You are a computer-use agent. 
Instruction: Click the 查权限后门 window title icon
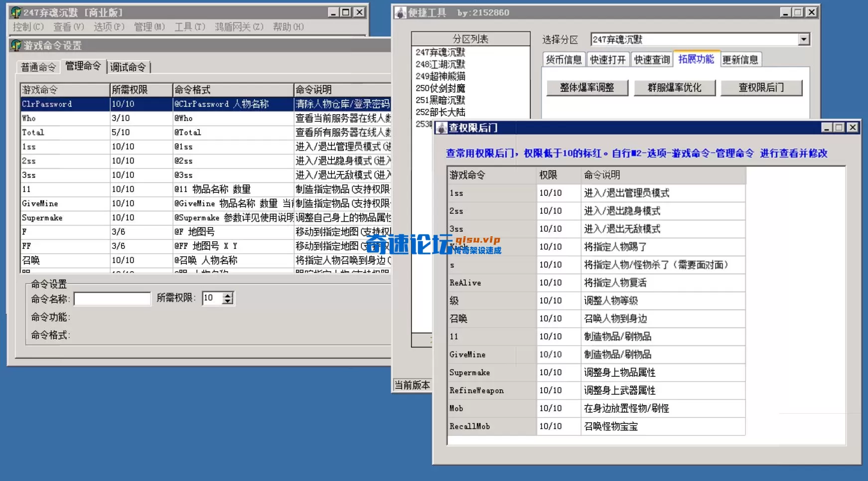[442, 128]
